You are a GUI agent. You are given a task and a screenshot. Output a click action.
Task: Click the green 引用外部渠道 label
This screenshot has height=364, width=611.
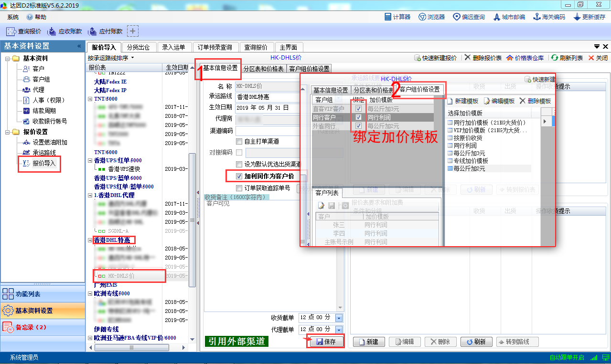click(236, 342)
